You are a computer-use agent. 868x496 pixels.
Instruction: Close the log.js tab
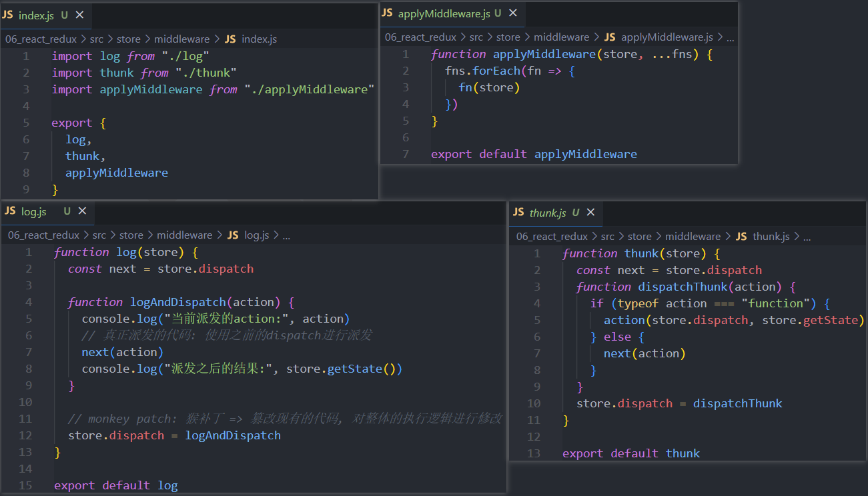tap(82, 211)
